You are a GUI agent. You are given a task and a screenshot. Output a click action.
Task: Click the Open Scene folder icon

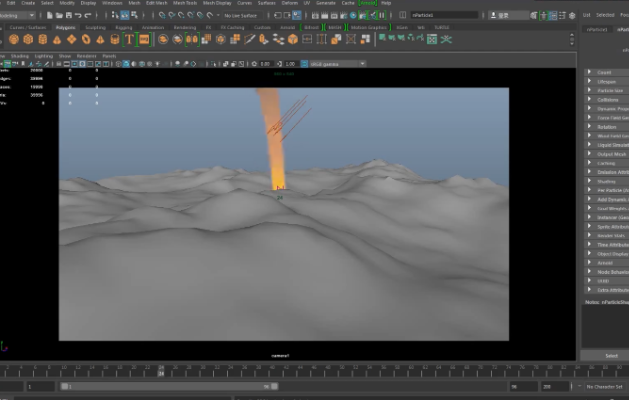click(59, 15)
